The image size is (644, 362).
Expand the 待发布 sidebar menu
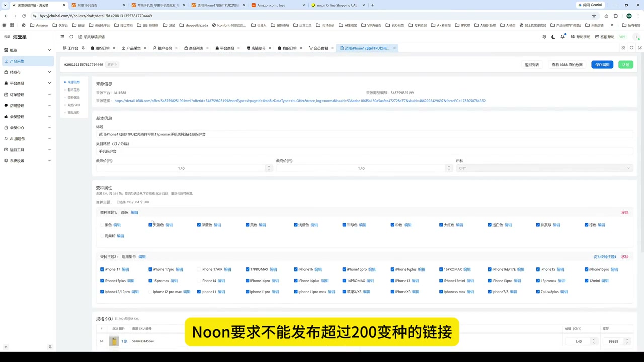pyautogui.click(x=27, y=72)
